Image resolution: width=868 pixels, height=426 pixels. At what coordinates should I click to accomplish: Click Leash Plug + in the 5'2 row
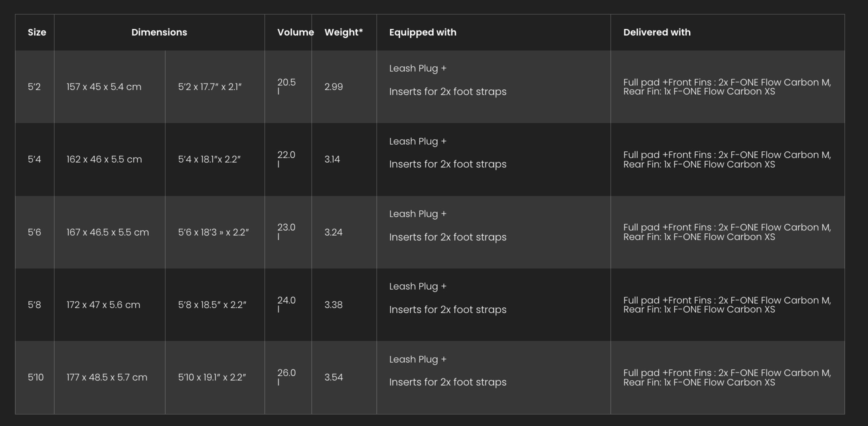point(418,68)
